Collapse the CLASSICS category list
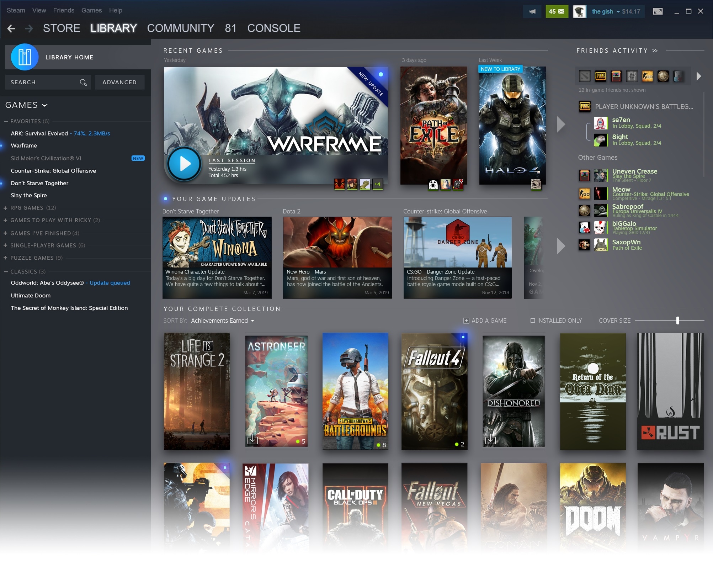Viewport: 713px width, 588px height. click(x=8, y=271)
